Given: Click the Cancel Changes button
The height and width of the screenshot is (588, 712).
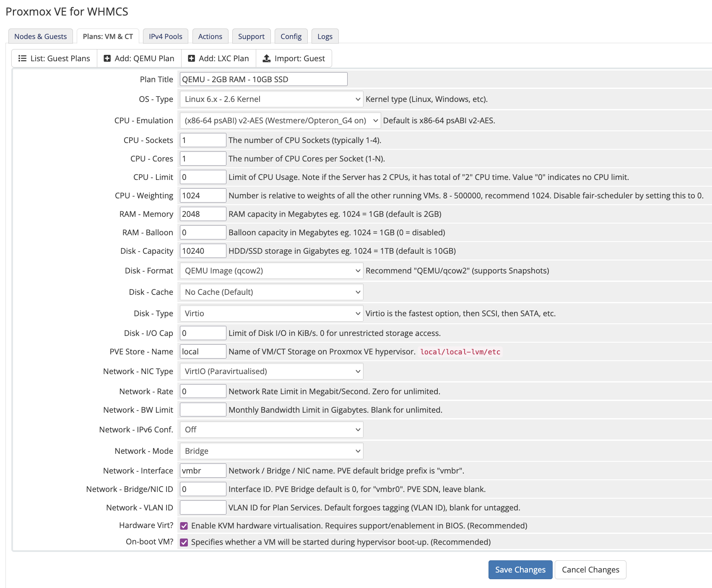Looking at the screenshot, I should (x=590, y=570).
